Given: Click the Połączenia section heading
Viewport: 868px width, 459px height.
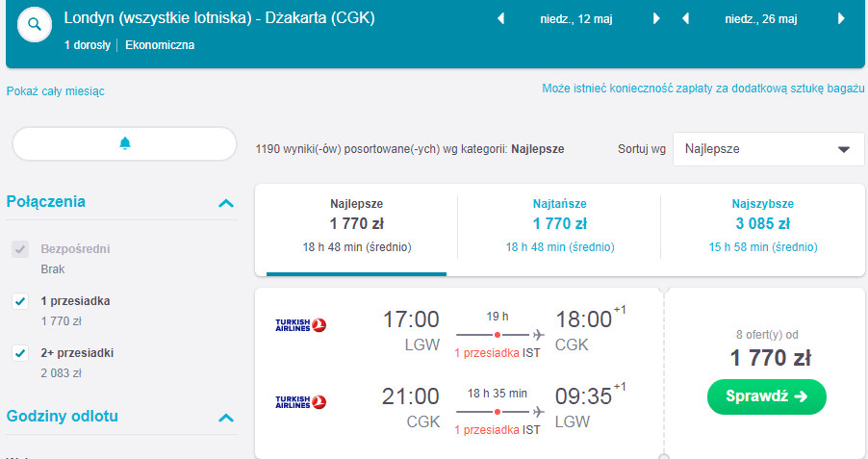Looking at the screenshot, I should click(x=46, y=201).
